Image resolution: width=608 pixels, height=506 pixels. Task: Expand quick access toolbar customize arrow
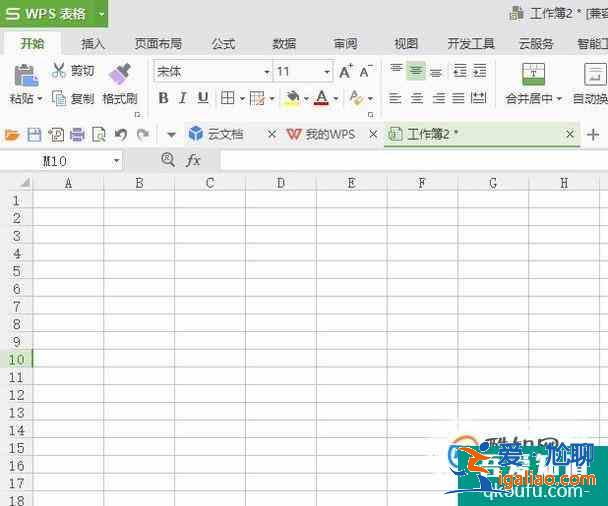[x=171, y=135]
